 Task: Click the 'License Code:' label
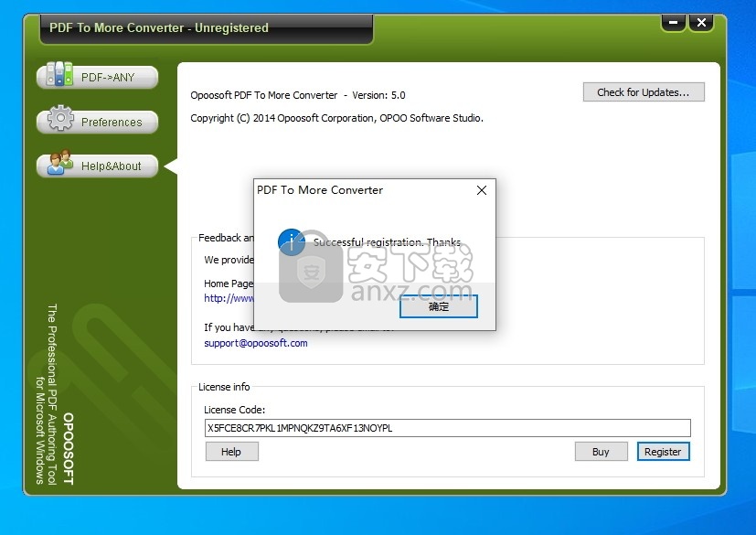pyautogui.click(x=234, y=410)
